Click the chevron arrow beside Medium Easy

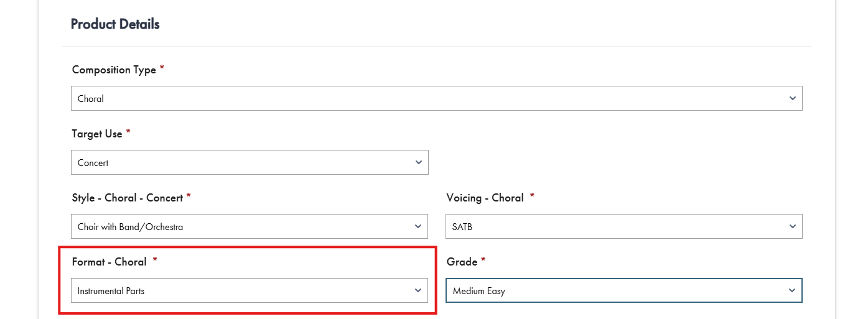click(x=792, y=290)
